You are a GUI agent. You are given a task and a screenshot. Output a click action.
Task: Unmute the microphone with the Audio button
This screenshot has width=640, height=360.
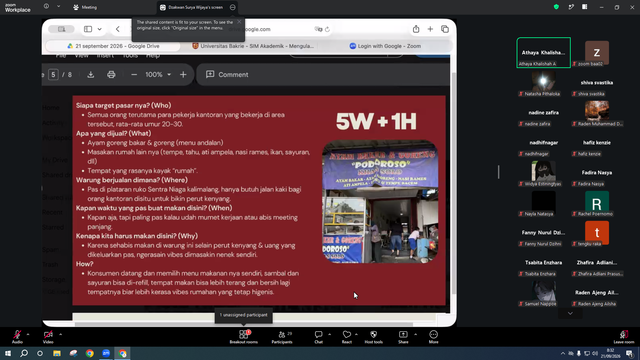(17, 337)
